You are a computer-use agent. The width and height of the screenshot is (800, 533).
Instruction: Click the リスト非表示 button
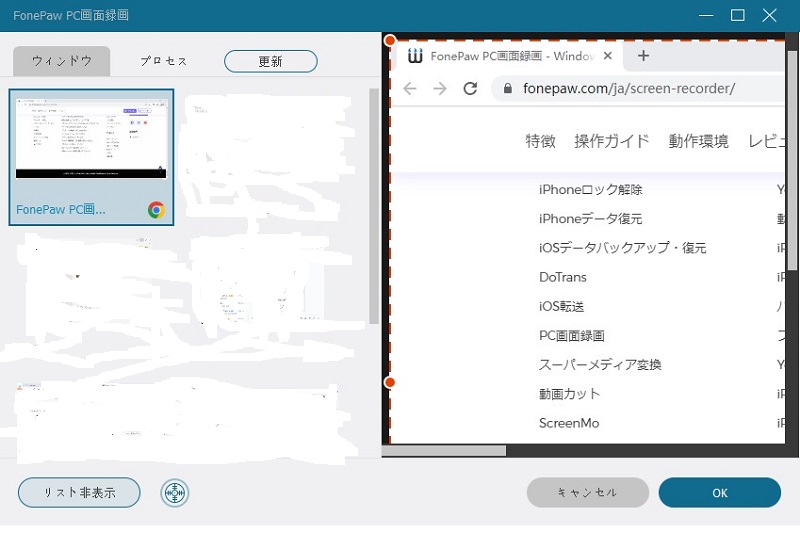(x=79, y=492)
